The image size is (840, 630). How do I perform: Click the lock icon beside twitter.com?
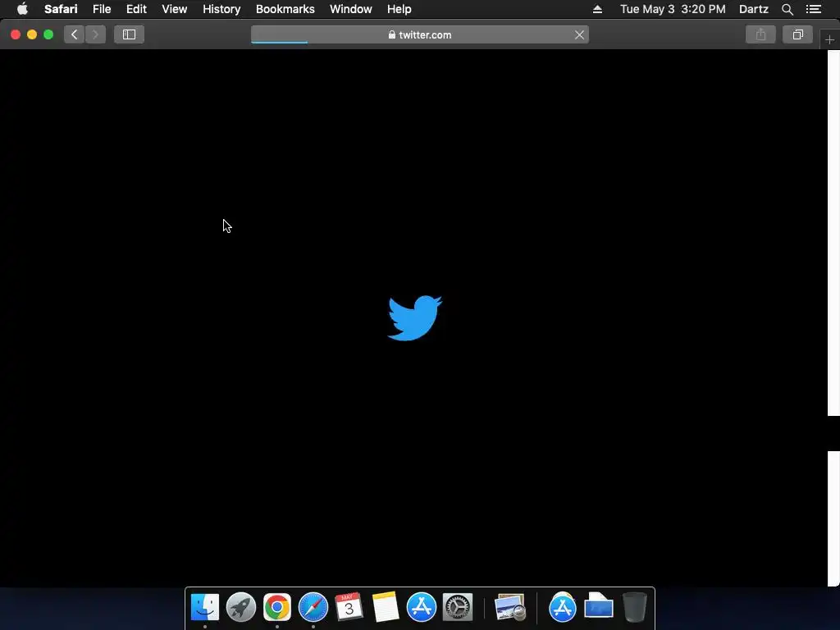point(391,34)
